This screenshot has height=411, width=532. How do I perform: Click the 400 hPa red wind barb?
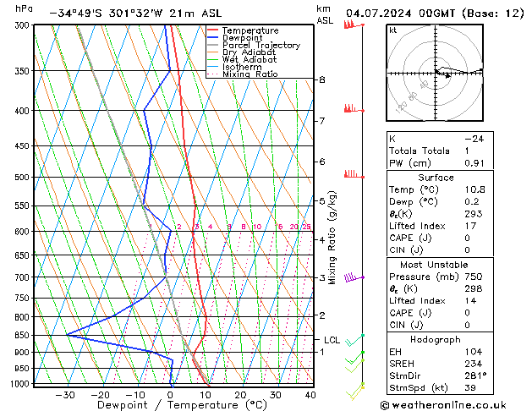pyautogui.click(x=354, y=109)
